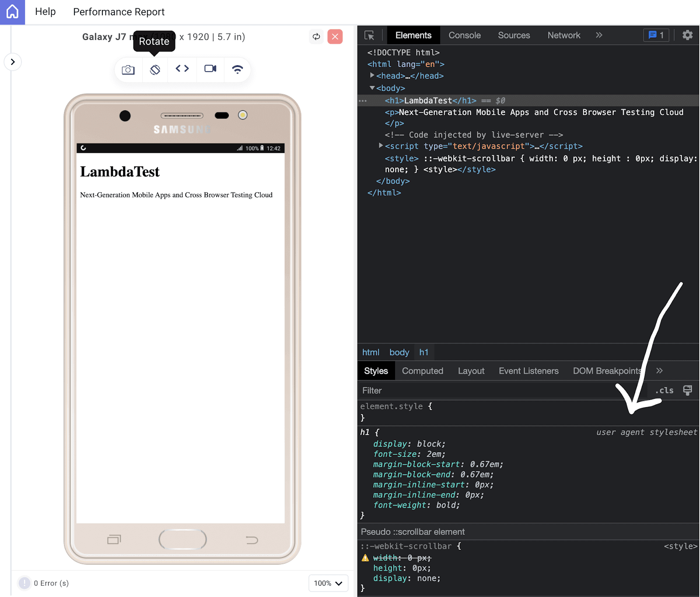Click the Next-Generation paragraph in the phone
Screen dimensions: 700x597
(176, 195)
